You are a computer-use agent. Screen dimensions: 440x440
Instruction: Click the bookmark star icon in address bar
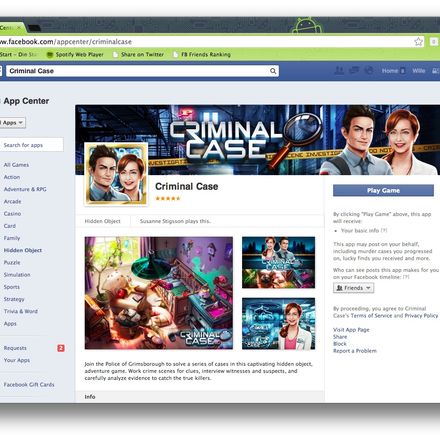pos(418,42)
